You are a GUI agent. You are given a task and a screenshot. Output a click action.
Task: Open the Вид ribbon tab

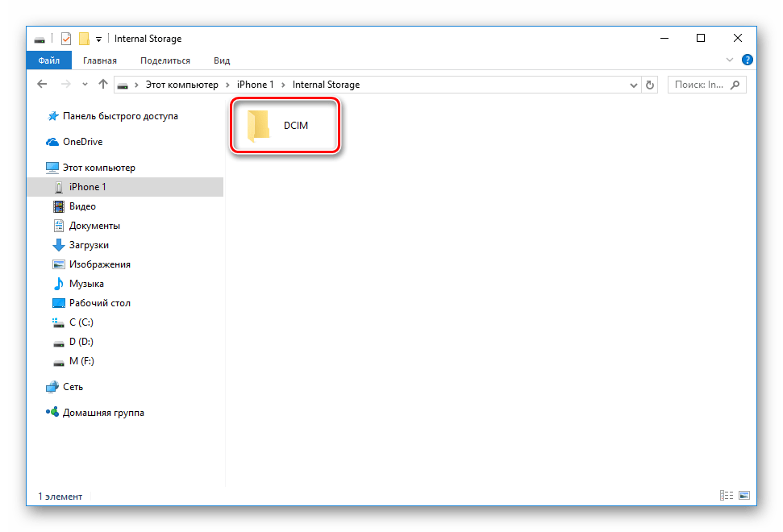(222, 60)
